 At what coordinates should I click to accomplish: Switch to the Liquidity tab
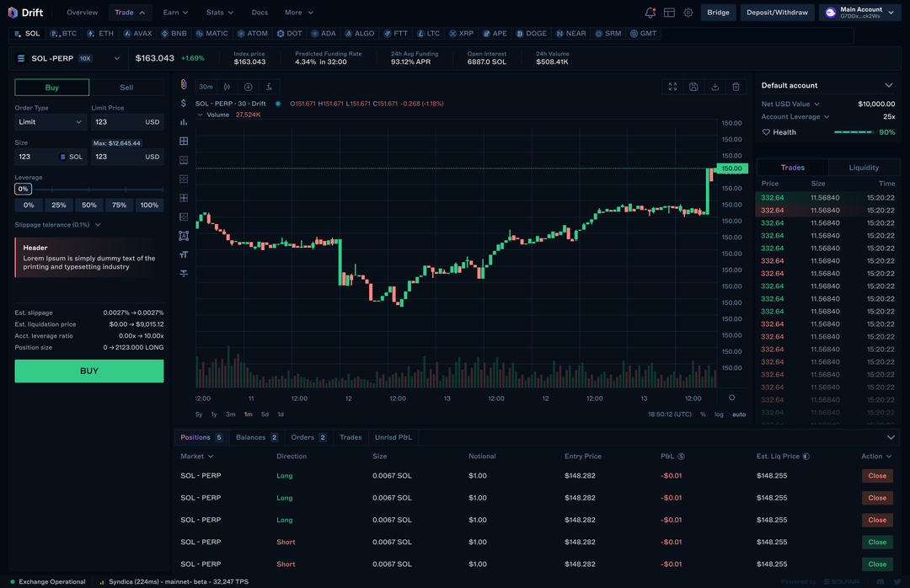click(x=864, y=167)
